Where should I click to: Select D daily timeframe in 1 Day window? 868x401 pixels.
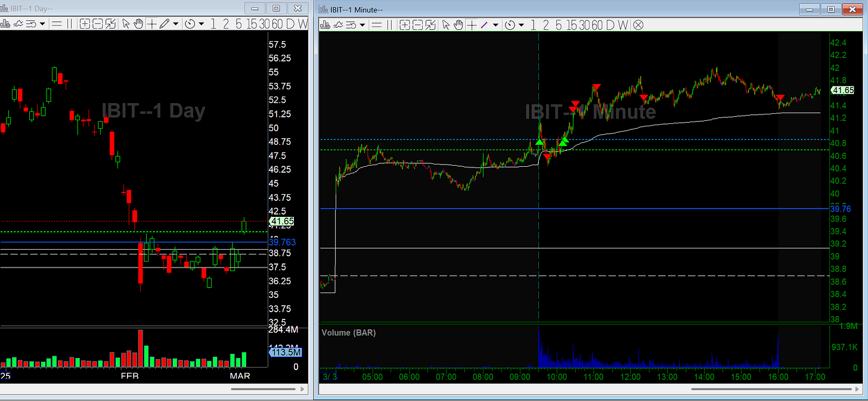click(x=290, y=24)
